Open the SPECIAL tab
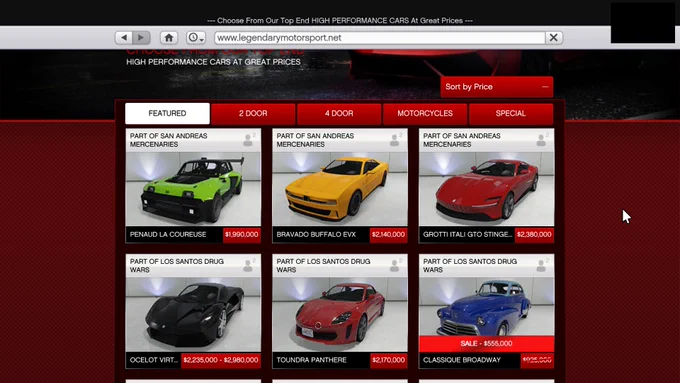This screenshot has width=680, height=383. [x=511, y=113]
